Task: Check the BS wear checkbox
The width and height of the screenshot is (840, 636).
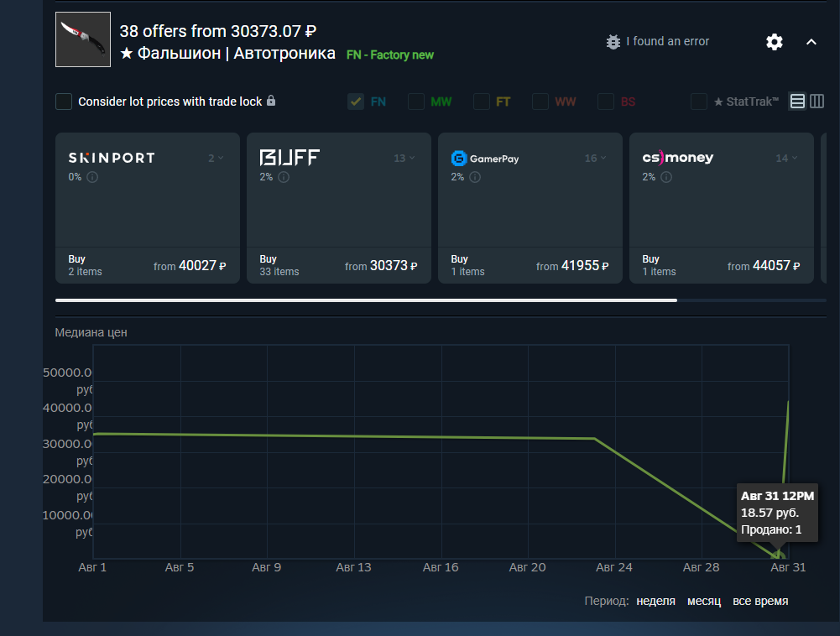Action: click(x=606, y=102)
